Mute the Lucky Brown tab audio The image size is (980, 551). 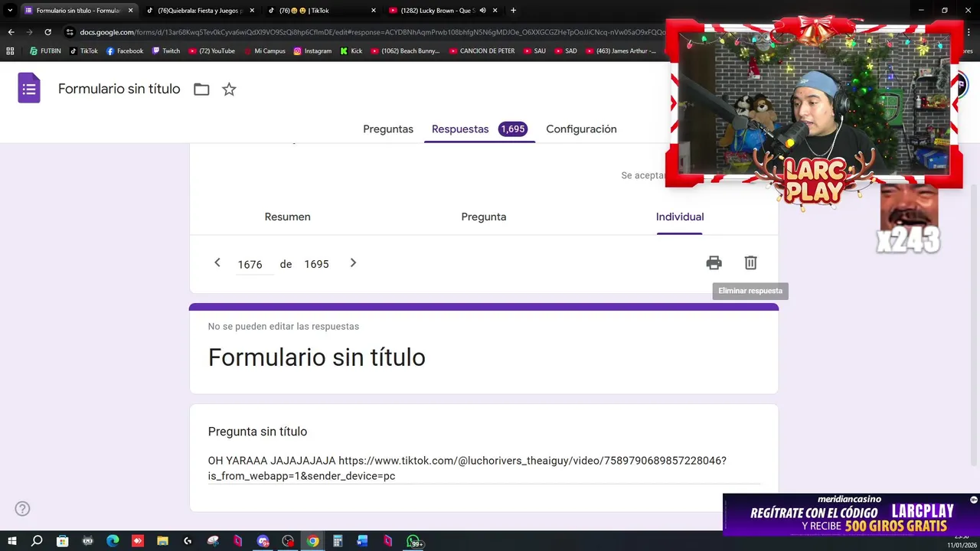[483, 11]
